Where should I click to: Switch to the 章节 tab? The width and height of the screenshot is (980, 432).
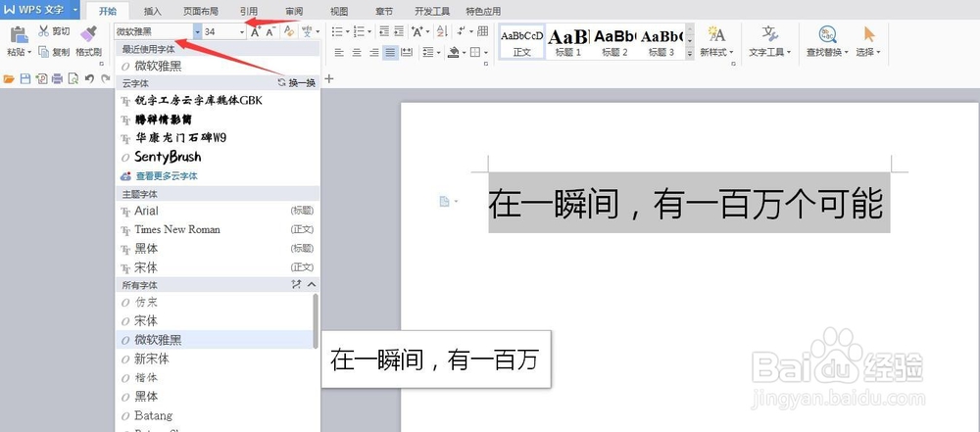pyautogui.click(x=384, y=11)
